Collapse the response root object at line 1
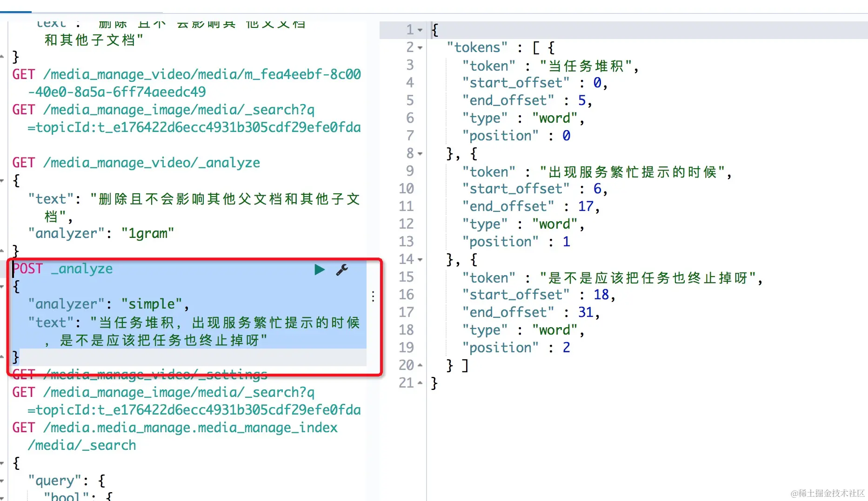The image size is (868, 501). tap(420, 30)
